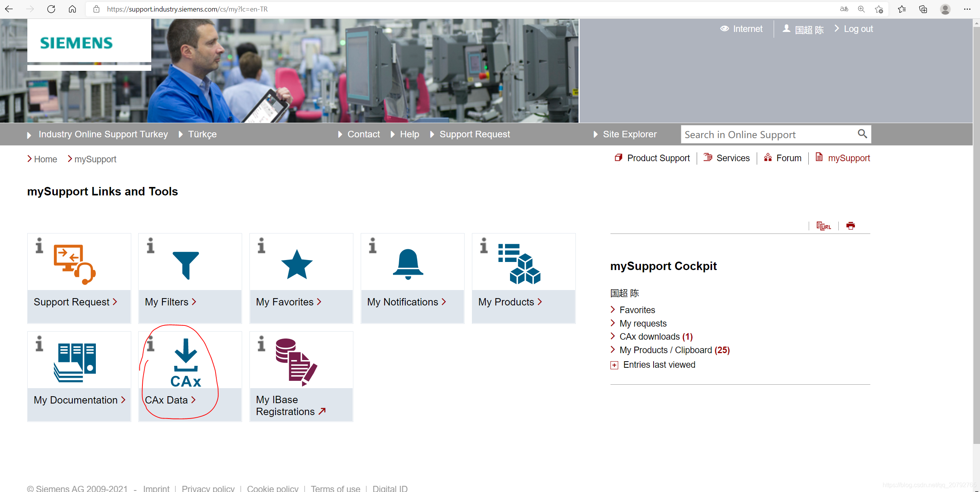
Task: Open the browser profile avatar
Action: tap(945, 9)
